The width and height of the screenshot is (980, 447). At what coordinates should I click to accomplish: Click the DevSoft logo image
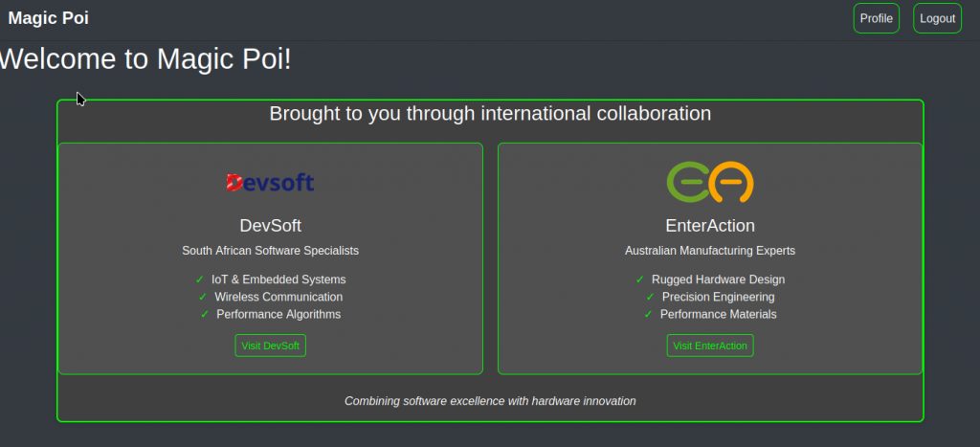(x=270, y=183)
